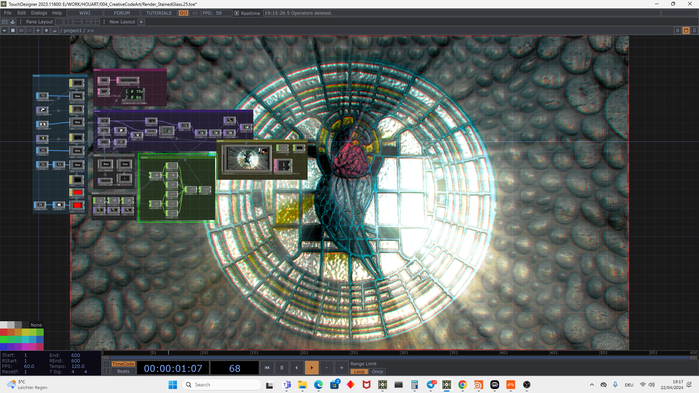This screenshot has height=393, width=699.
Task: Step one frame back with minus button
Action: pyautogui.click(x=327, y=368)
